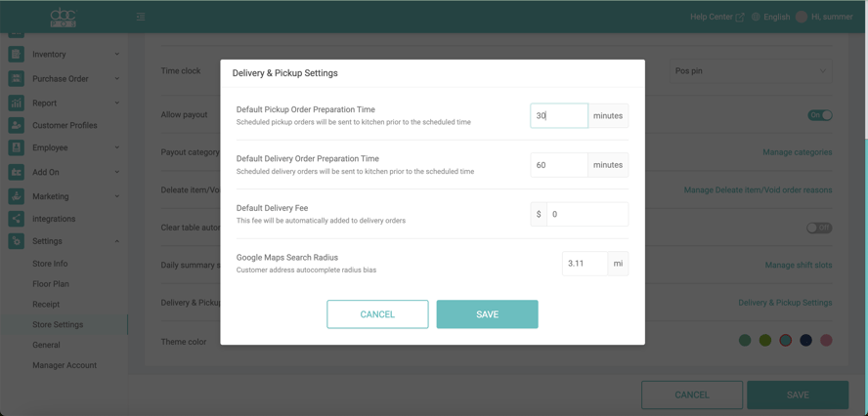Open the Manage shift slots link

(799, 265)
